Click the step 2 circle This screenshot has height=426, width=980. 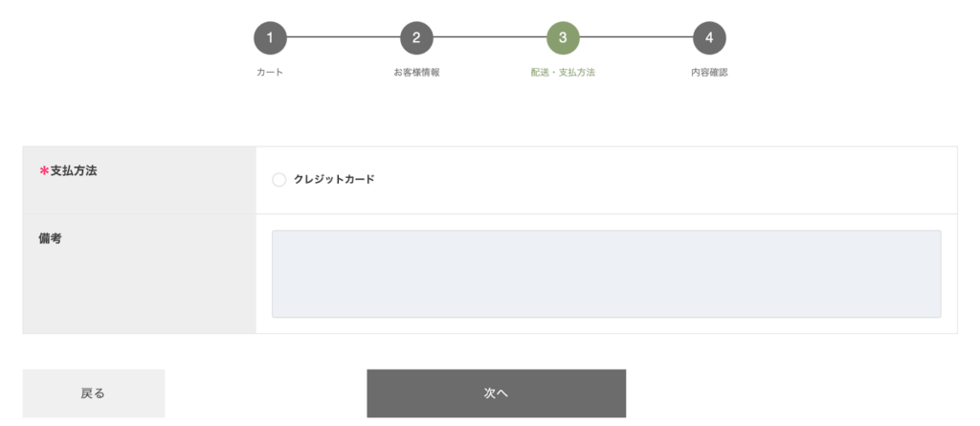(x=416, y=38)
